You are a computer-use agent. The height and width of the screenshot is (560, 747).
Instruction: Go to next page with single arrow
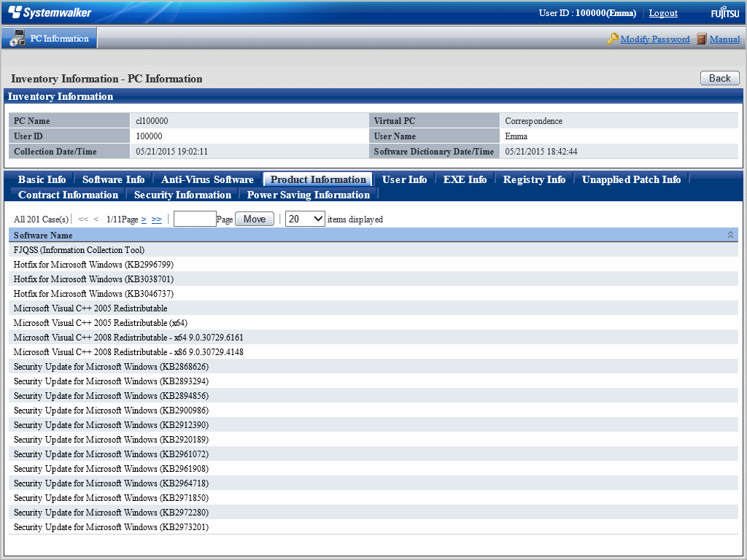(x=144, y=219)
